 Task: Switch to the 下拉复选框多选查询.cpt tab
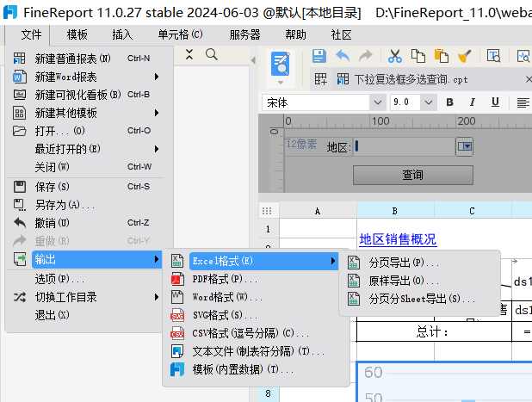(x=411, y=79)
